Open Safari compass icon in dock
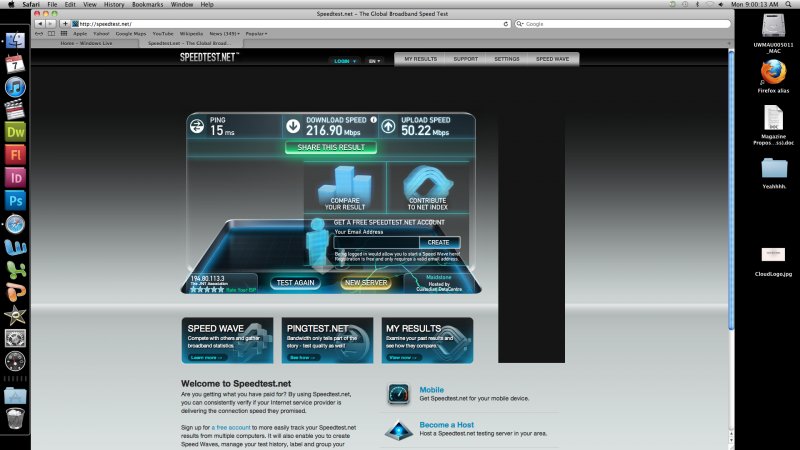This screenshot has height=450, width=800. click(15, 224)
